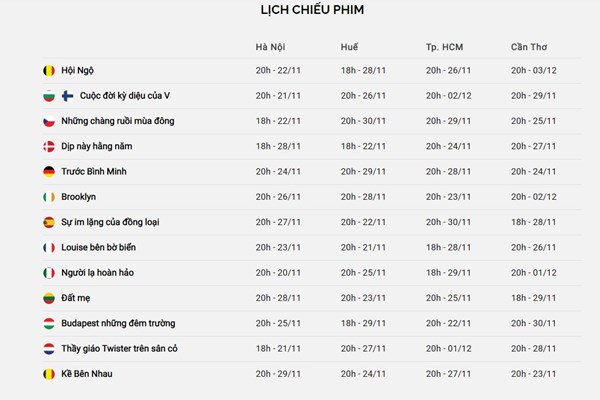Select the Cần Thơ column header

529,47
